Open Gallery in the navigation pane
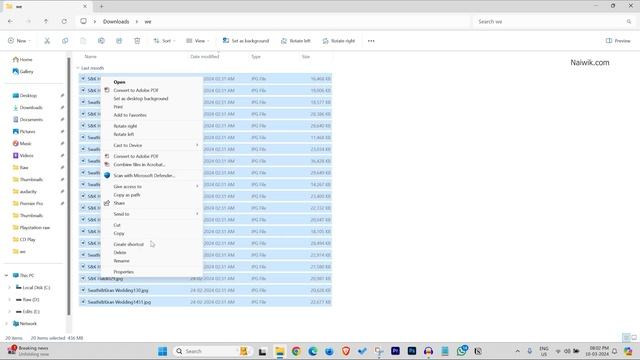Viewport: 640px width, 360px height. [23, 71]
